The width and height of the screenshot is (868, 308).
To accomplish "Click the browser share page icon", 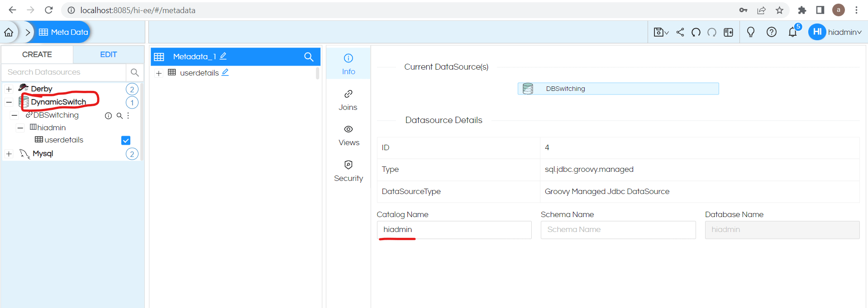I will pyautogui.click(x=762, y=10).
